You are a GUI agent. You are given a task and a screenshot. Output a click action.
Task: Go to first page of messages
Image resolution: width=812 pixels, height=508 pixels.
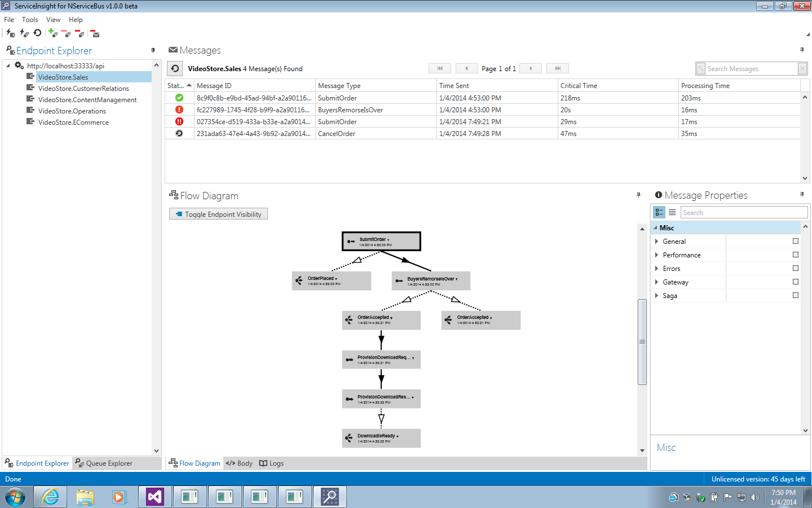[x=440, y=68]
